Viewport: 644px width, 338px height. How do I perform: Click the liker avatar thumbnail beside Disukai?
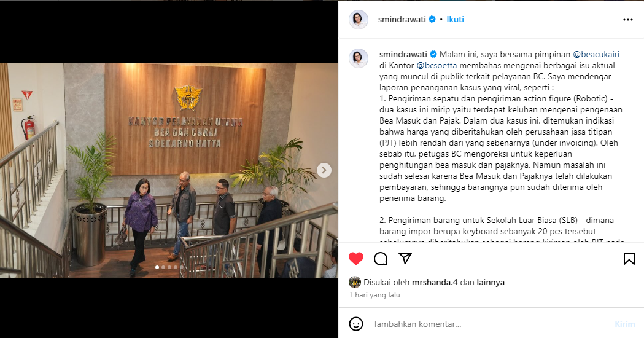click(x=354, y=283)
